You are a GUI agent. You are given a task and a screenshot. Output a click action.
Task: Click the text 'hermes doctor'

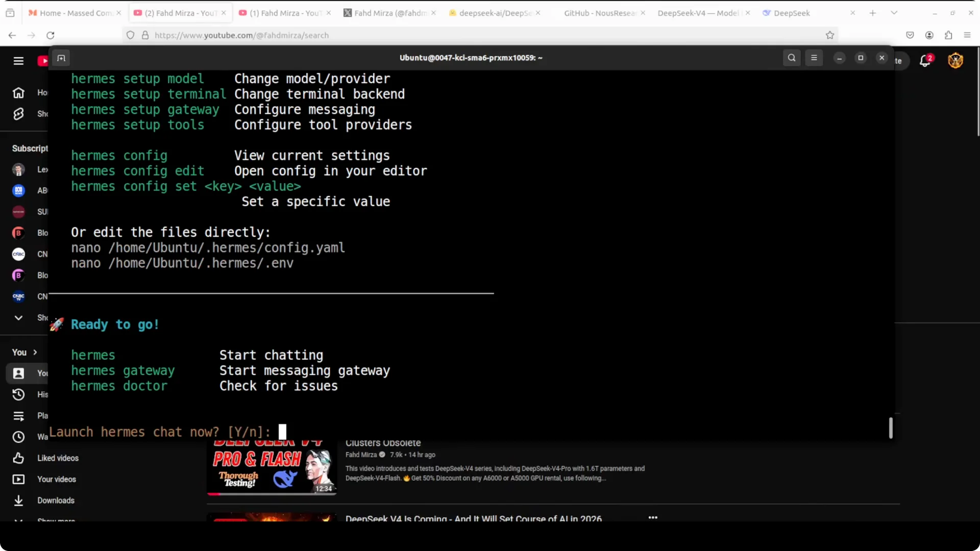(x=119, y=386)
